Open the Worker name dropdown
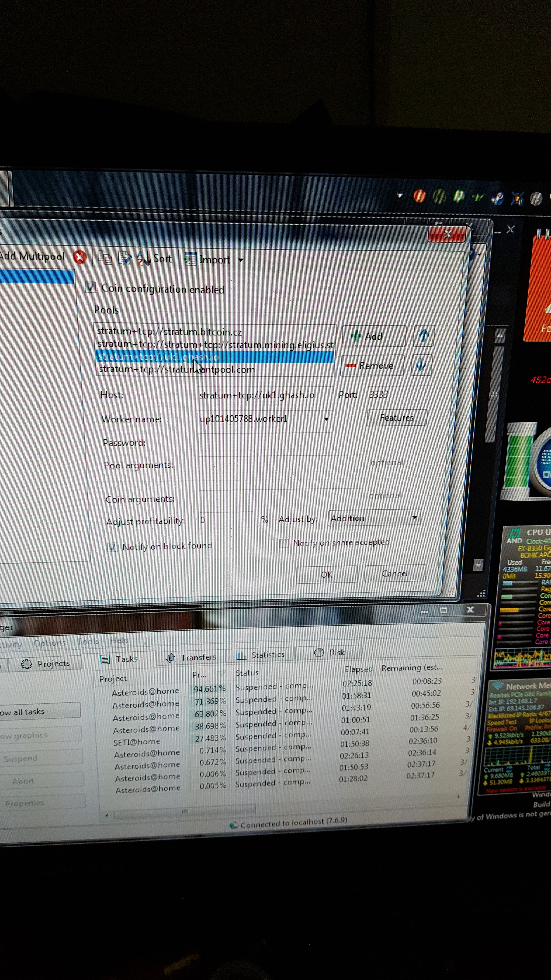The width and height of the screenshot is (551, 980). pos(326,419)
